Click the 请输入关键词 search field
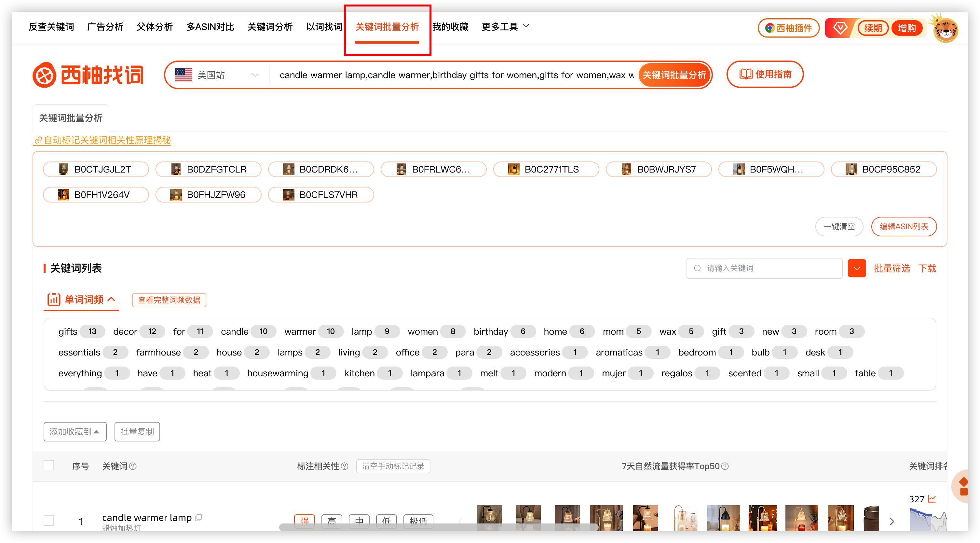 click(x=765, y=268)
